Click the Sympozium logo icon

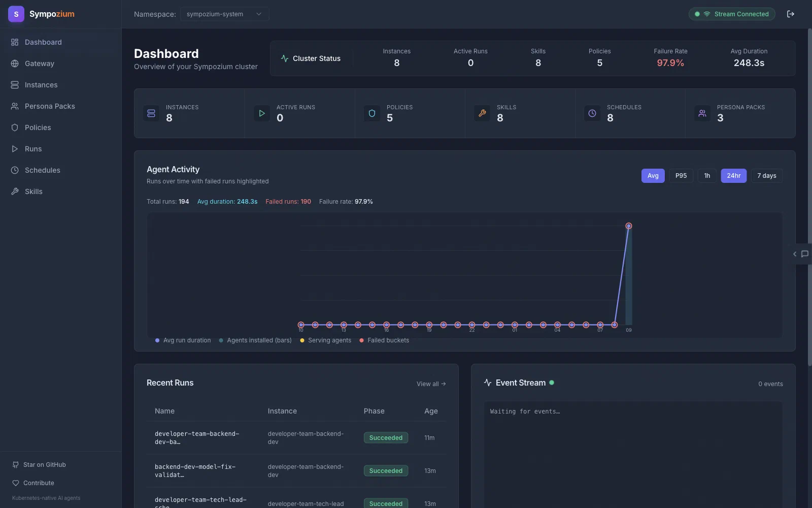(16, 14)
